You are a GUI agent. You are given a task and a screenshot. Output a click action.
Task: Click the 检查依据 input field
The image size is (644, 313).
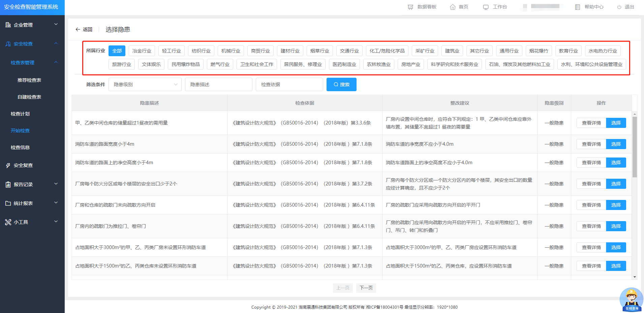(x=289, y=84)
